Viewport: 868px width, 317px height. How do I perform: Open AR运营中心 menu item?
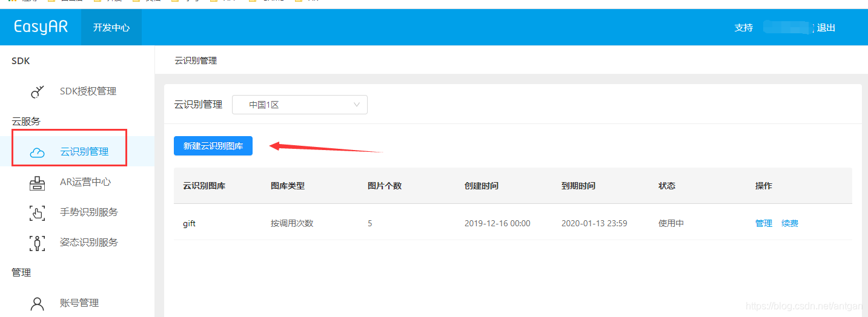85,182
